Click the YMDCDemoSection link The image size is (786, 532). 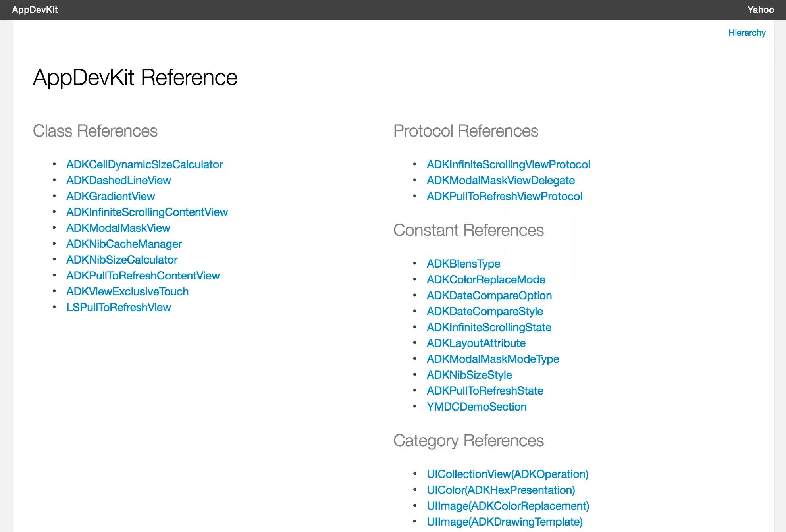point(476,407)
